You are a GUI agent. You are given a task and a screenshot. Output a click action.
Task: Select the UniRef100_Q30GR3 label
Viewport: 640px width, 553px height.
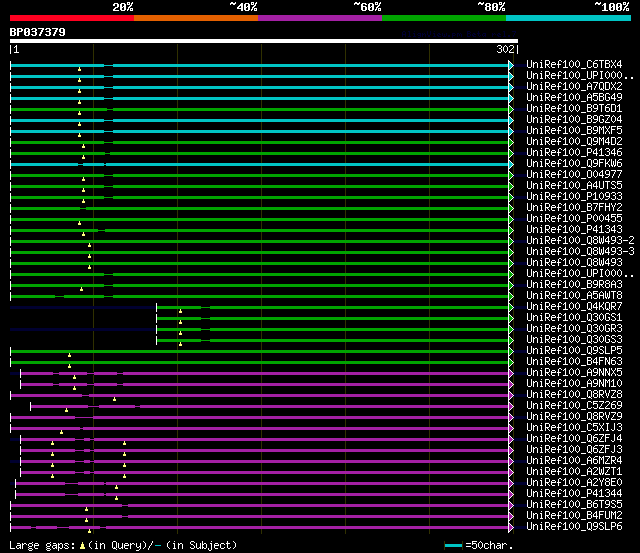574,329
